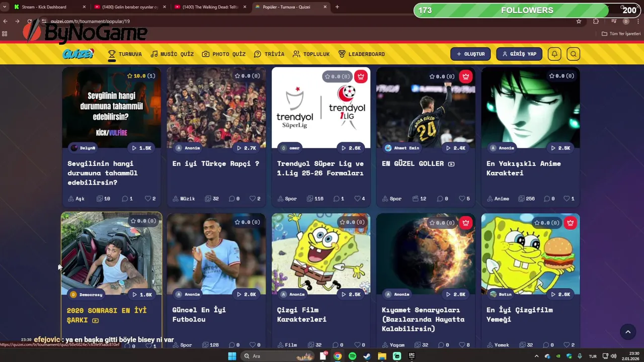Open Sevgilinin hangi durumuna tahammül edebilirsin thumbnail

112,107
